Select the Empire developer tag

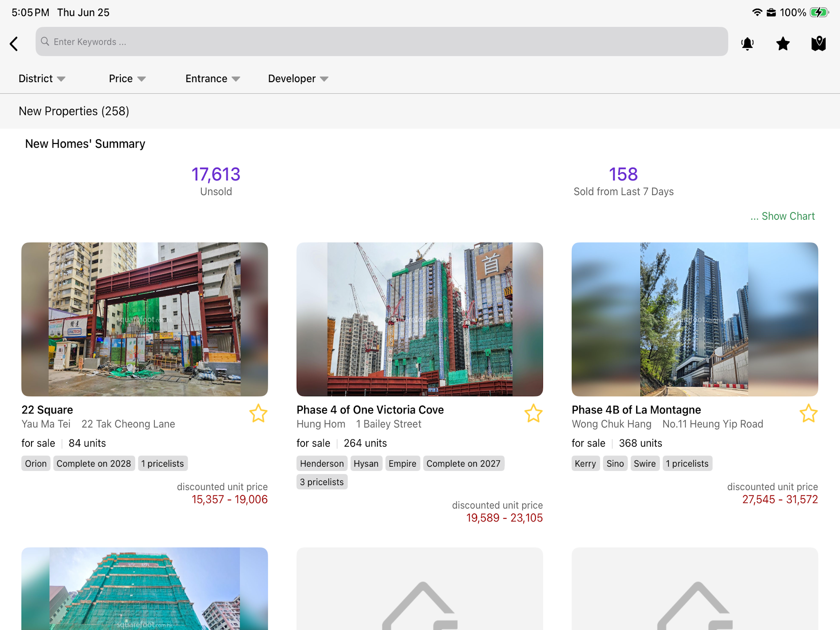click(402, 463)
